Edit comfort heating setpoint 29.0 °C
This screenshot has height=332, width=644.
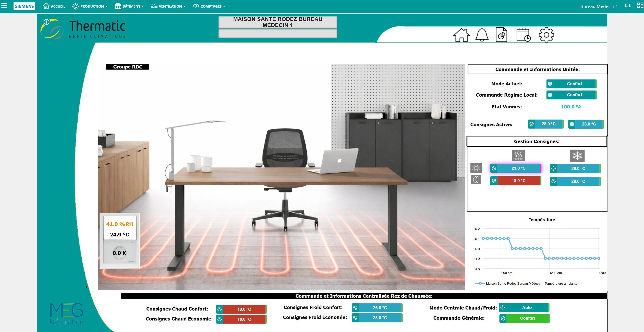pos(518,168)
